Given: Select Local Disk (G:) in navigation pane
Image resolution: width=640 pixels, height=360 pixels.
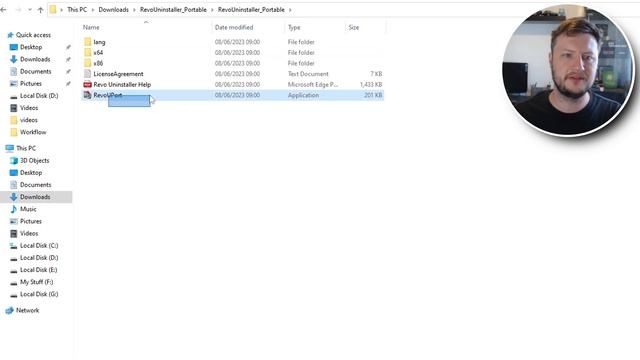Looking at the screenshot, I should tap(39, 294).
